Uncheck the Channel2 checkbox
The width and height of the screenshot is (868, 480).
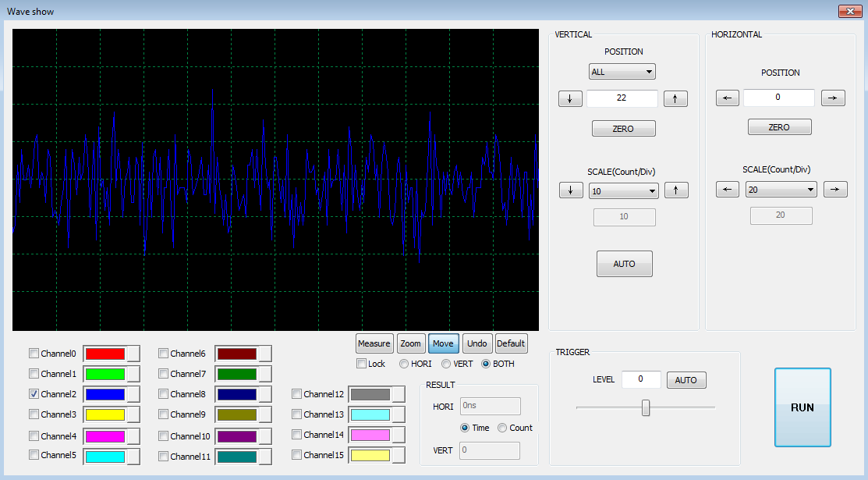34,394
